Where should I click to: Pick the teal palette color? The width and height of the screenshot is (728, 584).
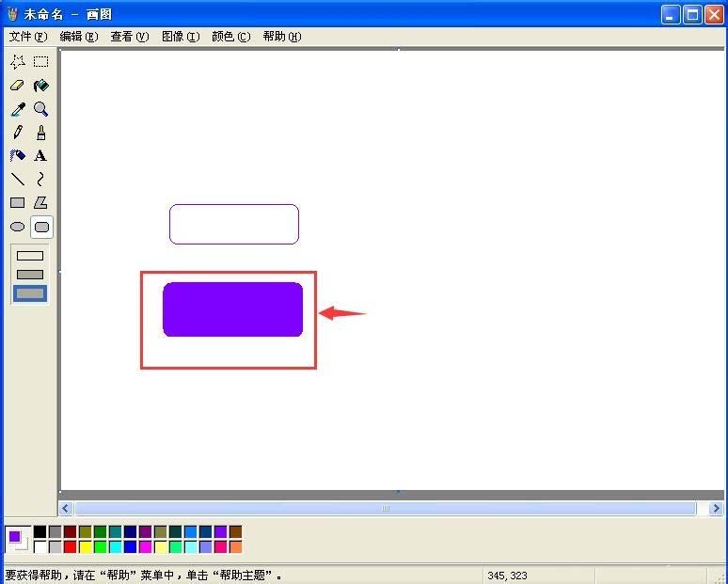pyautogui.click(x=116, y=531)
